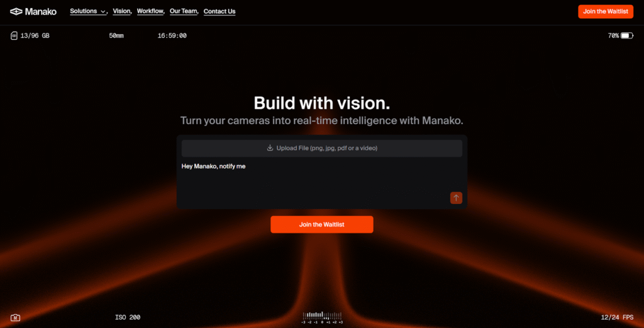
Task: Click the SD card storage icon
Action: click(x=14, y=36)
